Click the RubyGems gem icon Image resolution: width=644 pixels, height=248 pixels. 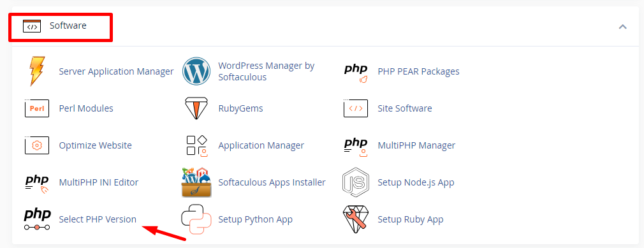click(x=196, y=108)
